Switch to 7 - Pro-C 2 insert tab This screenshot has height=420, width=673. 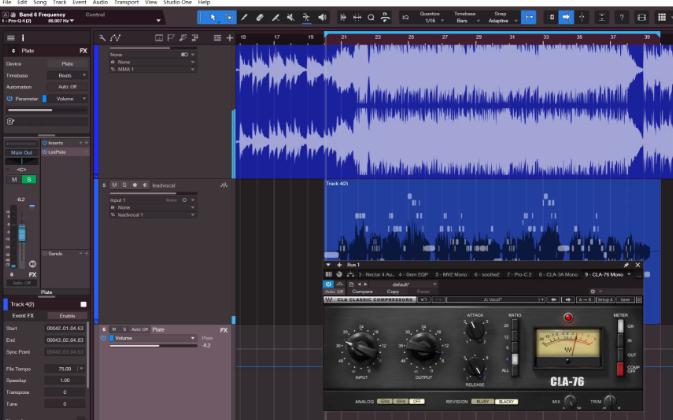coord(519,275)
